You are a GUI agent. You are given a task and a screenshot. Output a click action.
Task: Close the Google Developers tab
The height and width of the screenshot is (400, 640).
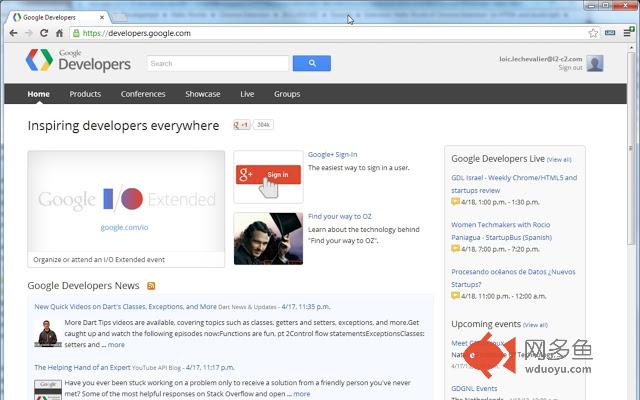point(102,18)
